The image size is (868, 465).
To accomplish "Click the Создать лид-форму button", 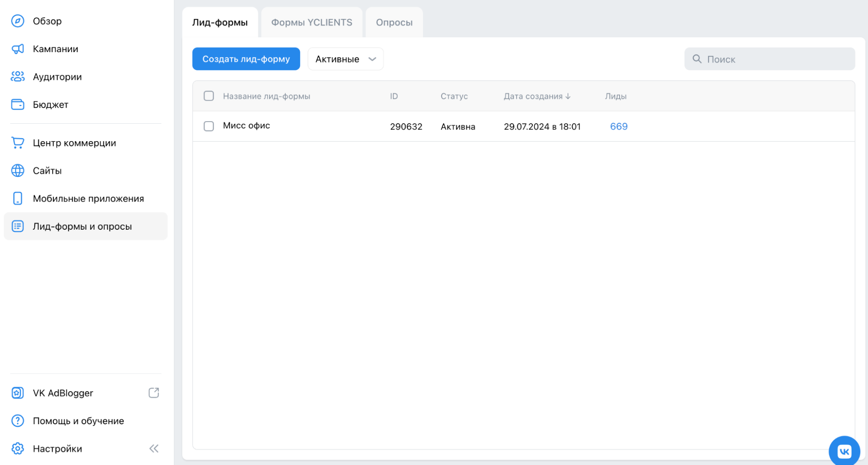I will pos(246,59).
